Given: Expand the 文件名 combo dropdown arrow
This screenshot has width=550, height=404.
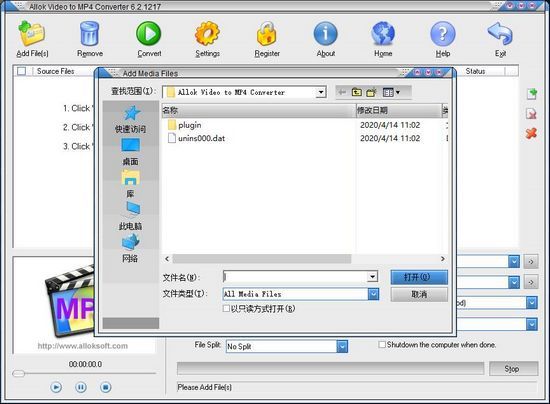Looking at the screenshot, I should tap(373, 277).
